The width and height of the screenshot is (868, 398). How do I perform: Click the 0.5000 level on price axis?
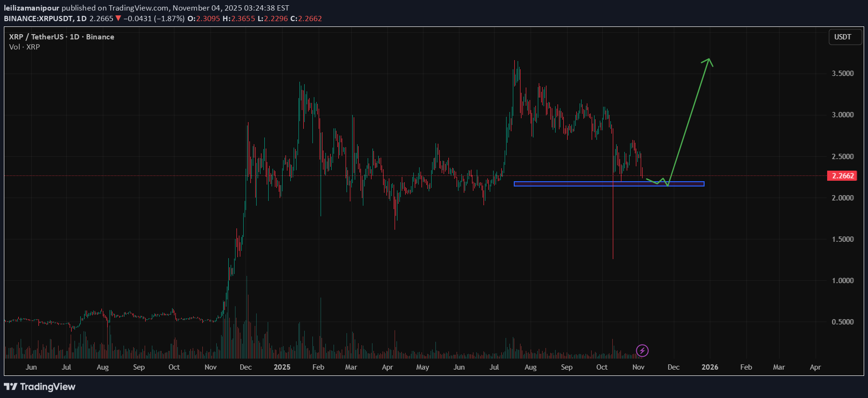(843, 322)
